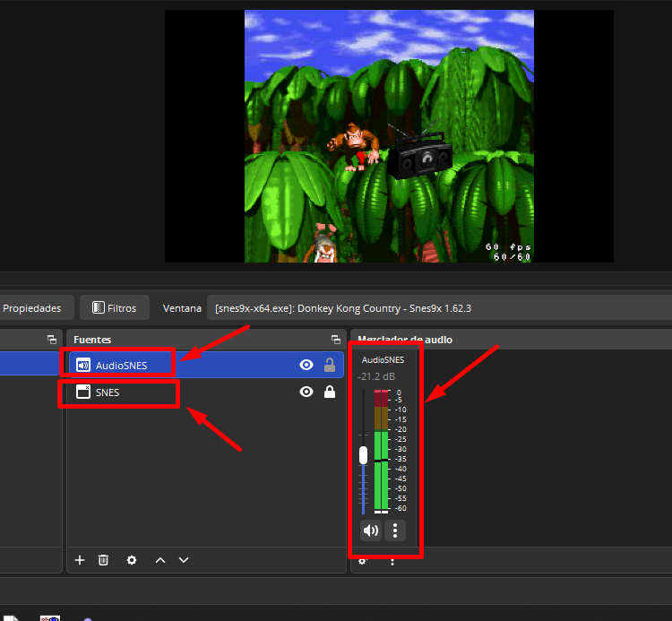Select the AudioSNES source
Screen dimensions: 672x621
pyautogui.click(x=206, y=365)
